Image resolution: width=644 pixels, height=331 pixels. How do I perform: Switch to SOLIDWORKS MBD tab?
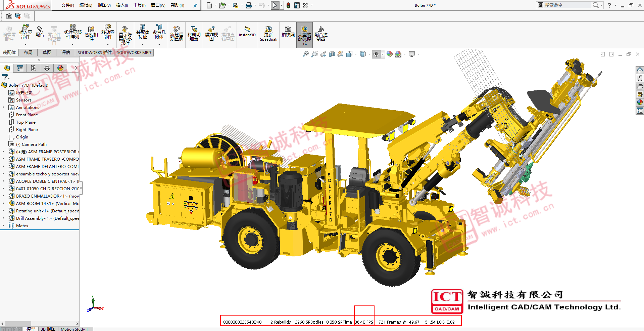click(x=134, y=52)
